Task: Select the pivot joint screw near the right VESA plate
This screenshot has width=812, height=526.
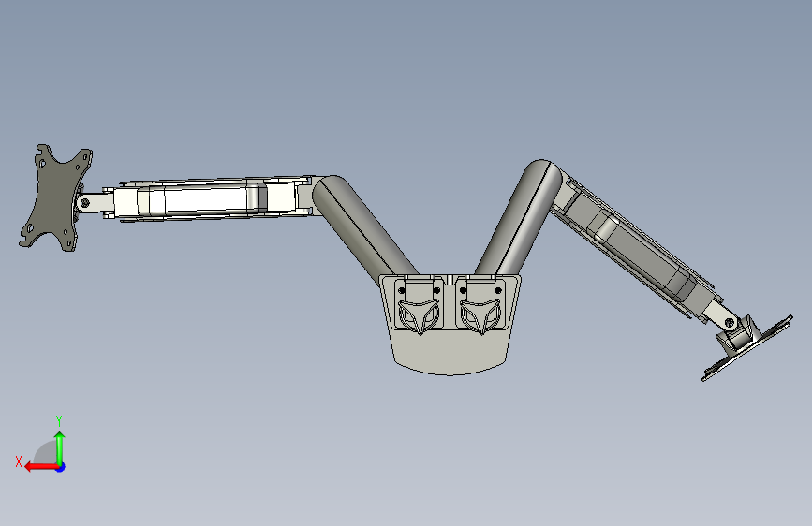Action: pos(730,323)
